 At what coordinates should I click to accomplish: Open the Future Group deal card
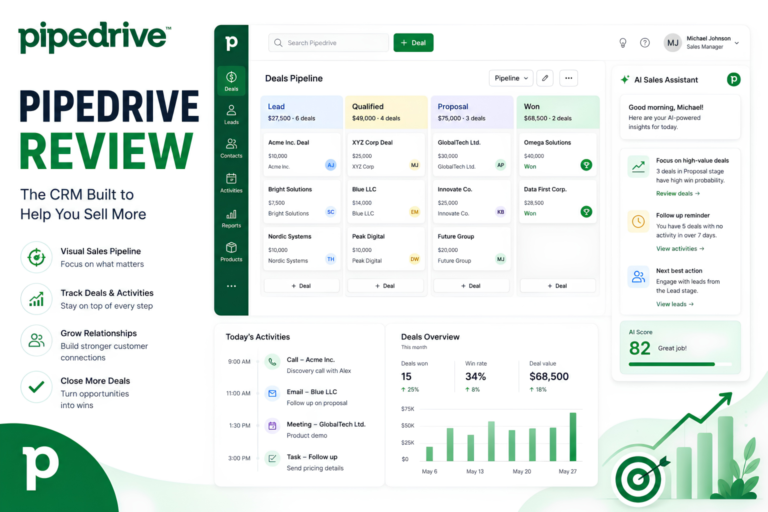[x=471, y=249]
